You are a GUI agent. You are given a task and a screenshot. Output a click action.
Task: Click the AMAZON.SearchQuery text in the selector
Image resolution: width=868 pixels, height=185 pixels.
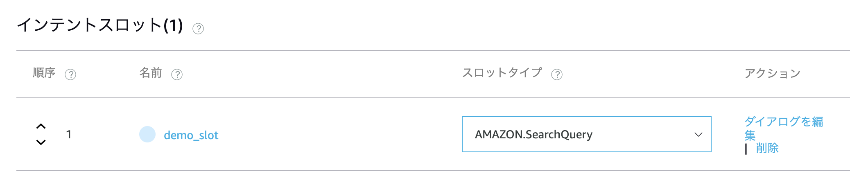point(533,135)
